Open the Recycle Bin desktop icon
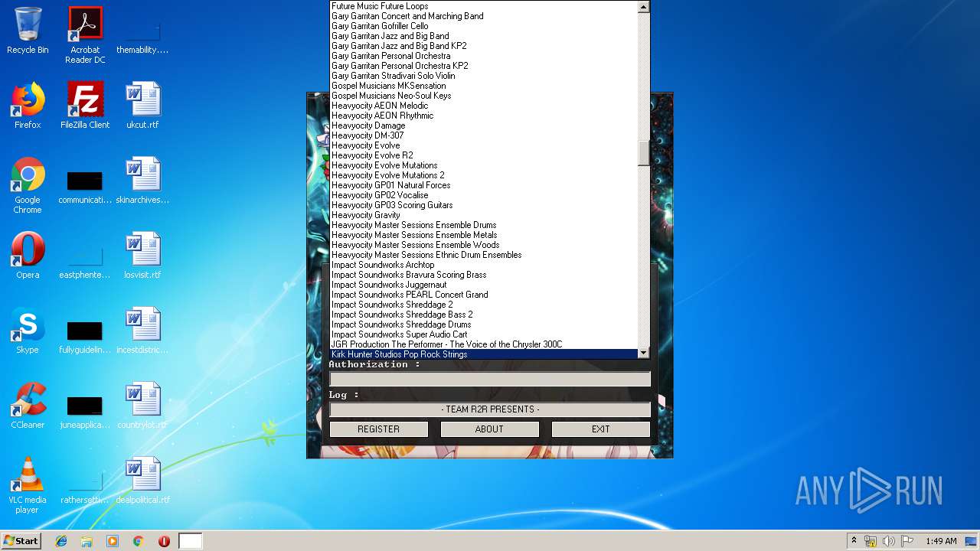The height and width of the screenshot is (551, 980). click(x=28, y=31)
